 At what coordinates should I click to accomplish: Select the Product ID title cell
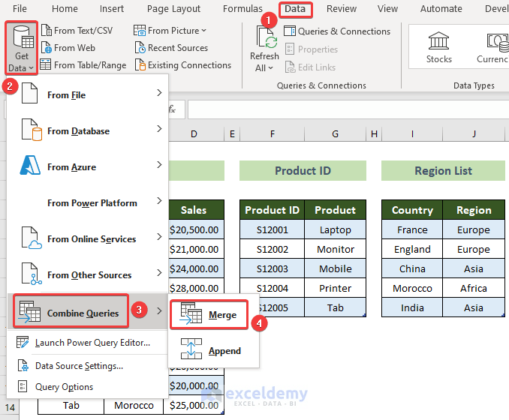click(x=303, y=170)
